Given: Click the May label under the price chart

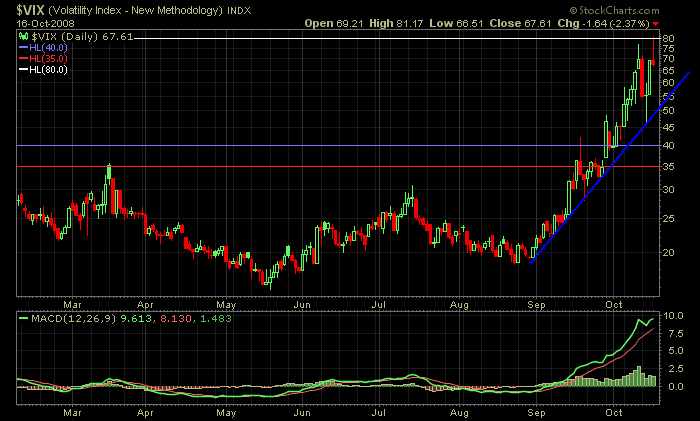Looking at the screenshot, I should (x=226, y=304).
